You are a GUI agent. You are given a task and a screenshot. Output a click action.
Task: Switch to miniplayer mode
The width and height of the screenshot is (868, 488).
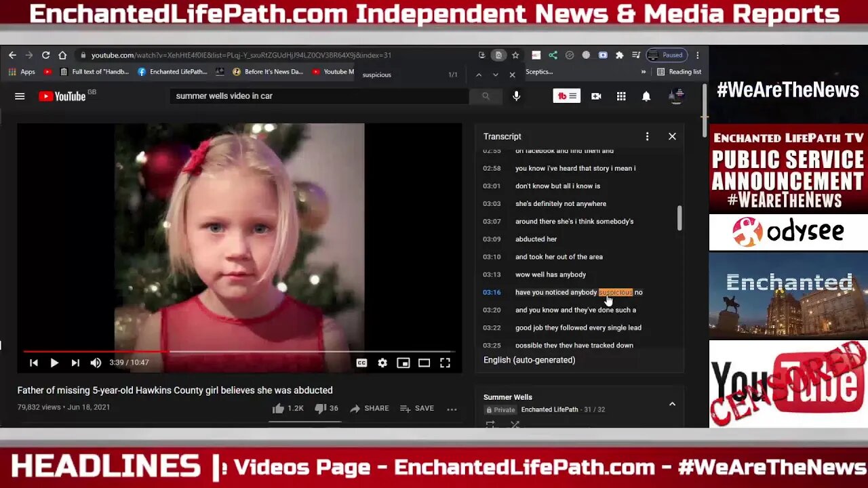click(x=403, y=363)
